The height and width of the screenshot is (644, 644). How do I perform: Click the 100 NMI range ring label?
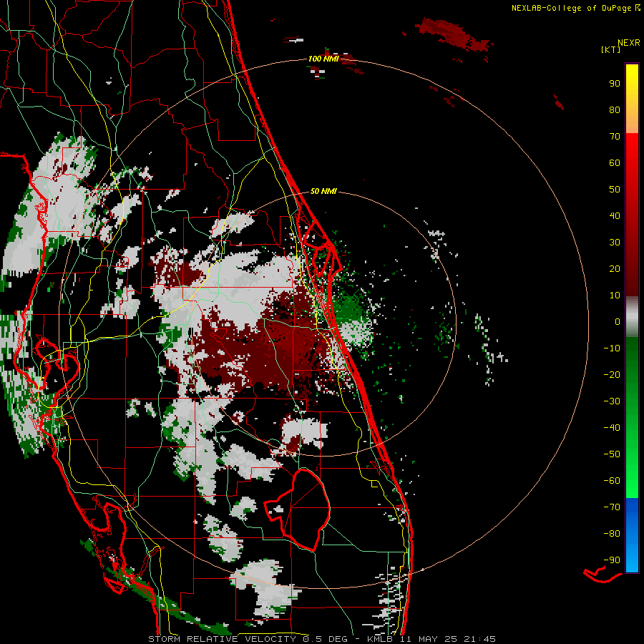tap(323, 59)
